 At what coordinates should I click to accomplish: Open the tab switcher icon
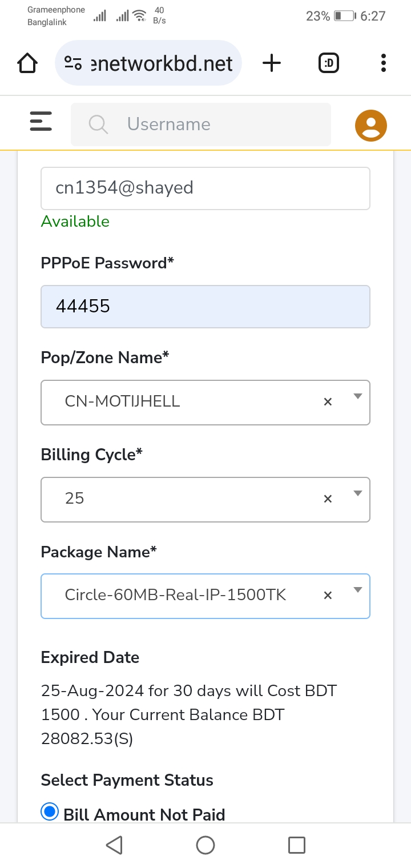pyautogui.click(x=329, y=63)
